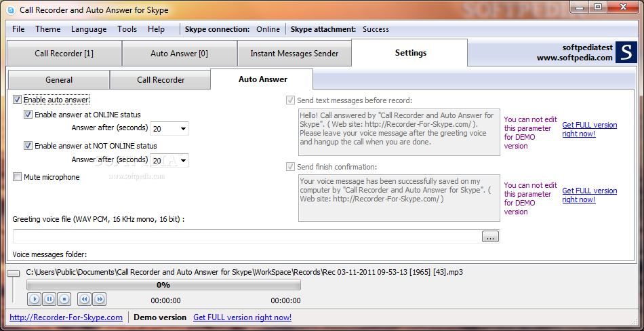Click Send finish confirmation checkbox
The height and width of the screenshot is (331, 644).
pyautogui.click(x=290, y=167)
